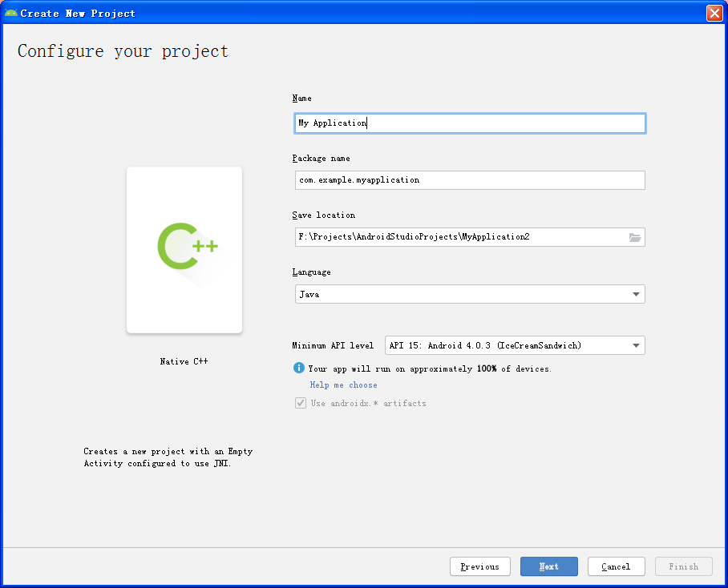Image resolution: width=728 pixels, height=588 pixels.
Task: Click the Package name input field
Action: point(470,180)
